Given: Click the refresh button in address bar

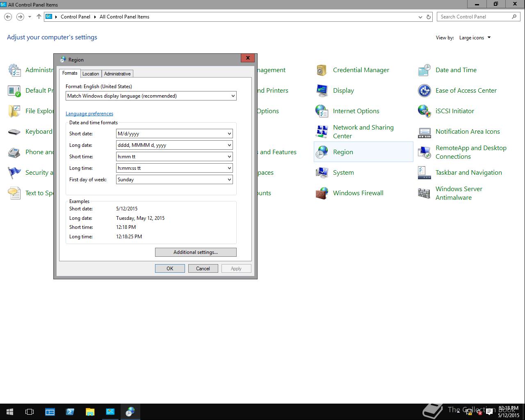Looking at the screenshot, I should click(429, 17).
